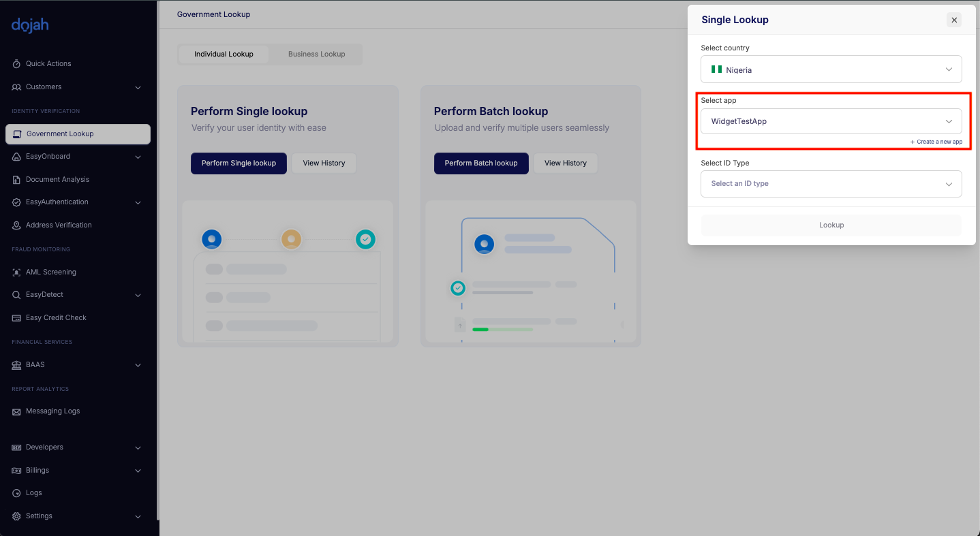Click the AML Screening scan icon
This screenshot has height=536, width=980.
[x=16, y=272]
